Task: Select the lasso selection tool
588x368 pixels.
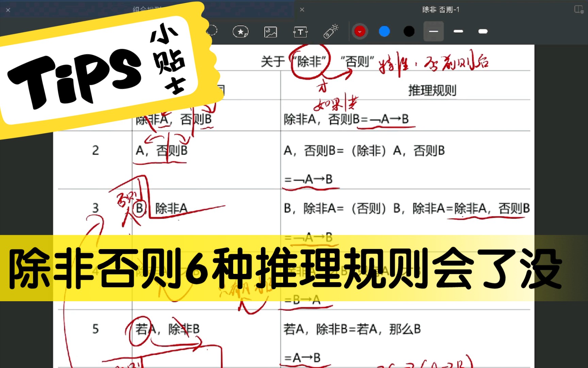Action: click(211, 31)
